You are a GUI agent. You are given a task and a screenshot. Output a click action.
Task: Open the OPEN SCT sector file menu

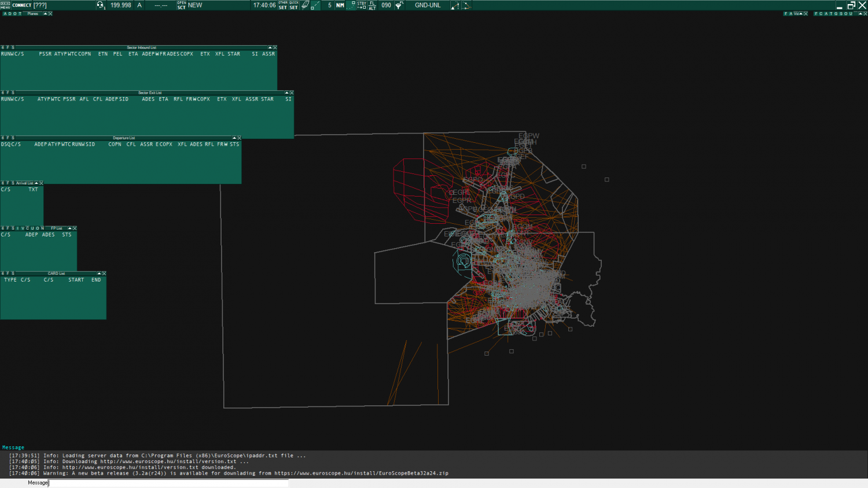[x=182, y=5]
